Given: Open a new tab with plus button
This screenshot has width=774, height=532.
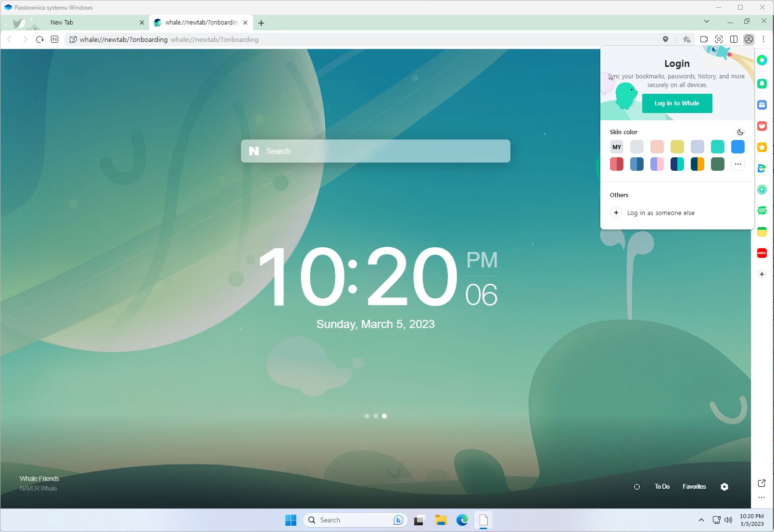Looking at the screenshot, I should coord(261,23).
